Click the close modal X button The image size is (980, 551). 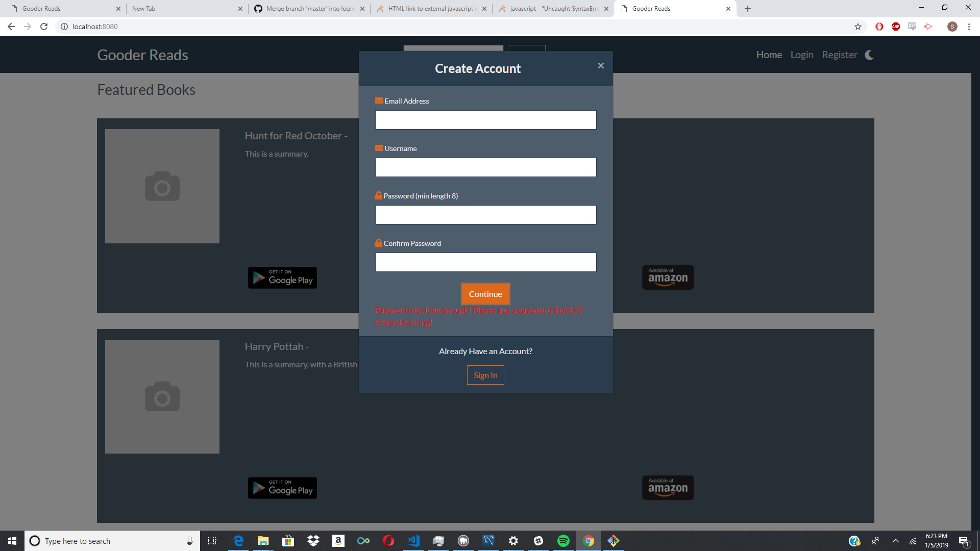click(602, 65)
